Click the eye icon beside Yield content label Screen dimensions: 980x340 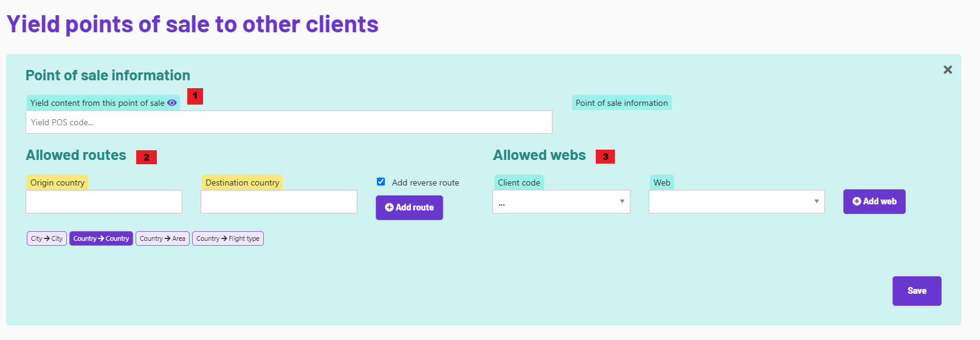point(172,103)
